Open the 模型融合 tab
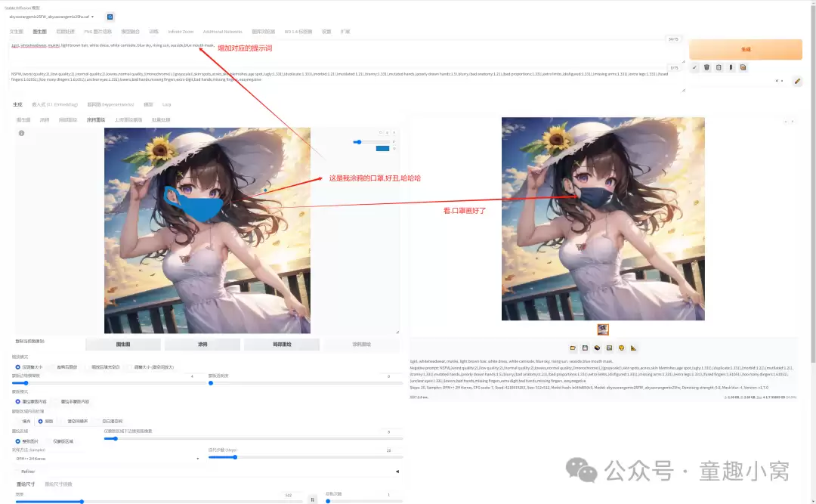 click(x=130, y=32)
